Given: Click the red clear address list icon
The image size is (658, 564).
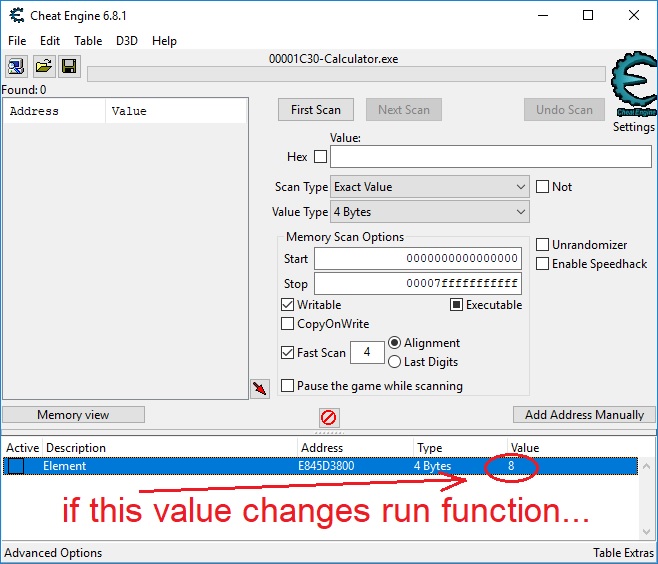Looking at the screenshot, I should click(x=328, y=418).
